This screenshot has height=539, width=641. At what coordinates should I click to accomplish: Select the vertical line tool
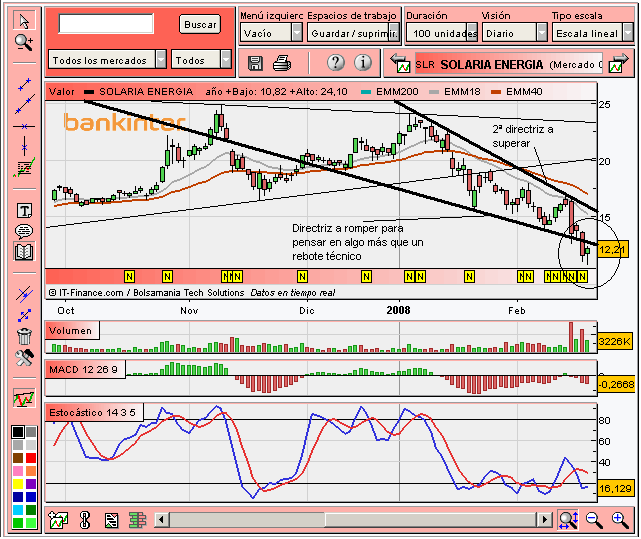(25, 146)
